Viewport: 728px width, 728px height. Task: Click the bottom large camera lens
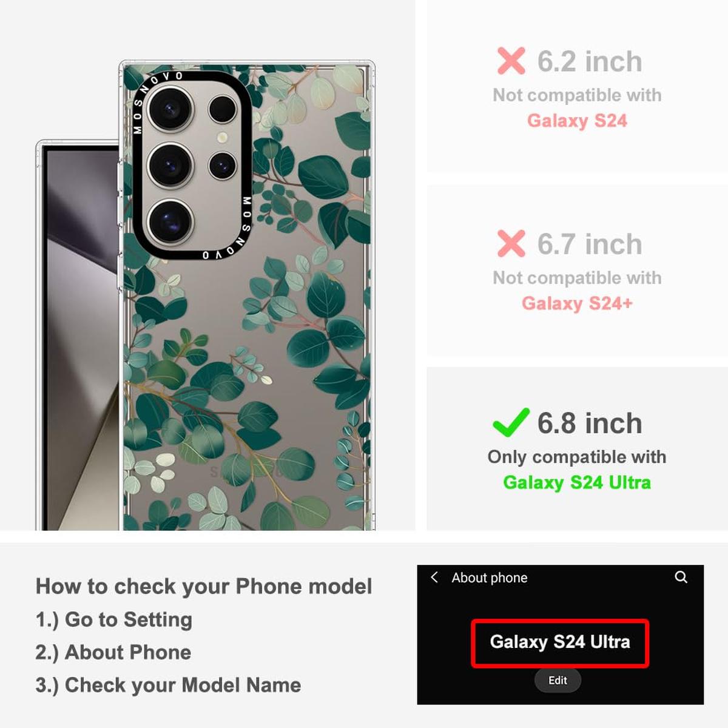[x=170, y=221]
